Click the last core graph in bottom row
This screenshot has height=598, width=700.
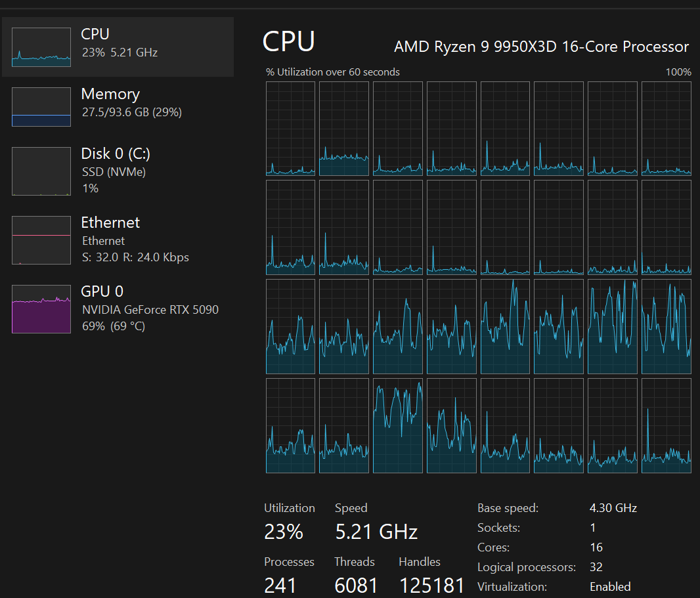(x=666, y=426)
